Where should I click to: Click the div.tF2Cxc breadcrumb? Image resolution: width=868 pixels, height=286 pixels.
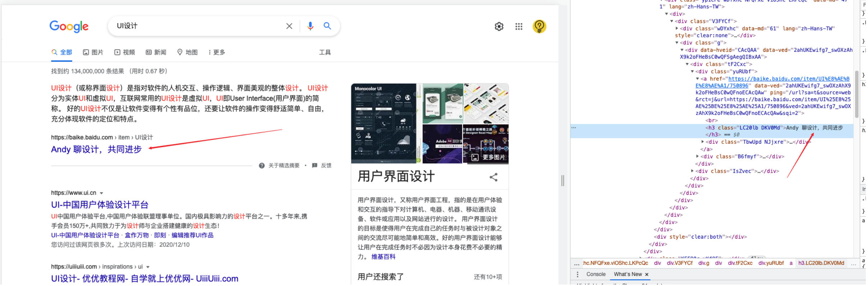click(x=740, y=263)
